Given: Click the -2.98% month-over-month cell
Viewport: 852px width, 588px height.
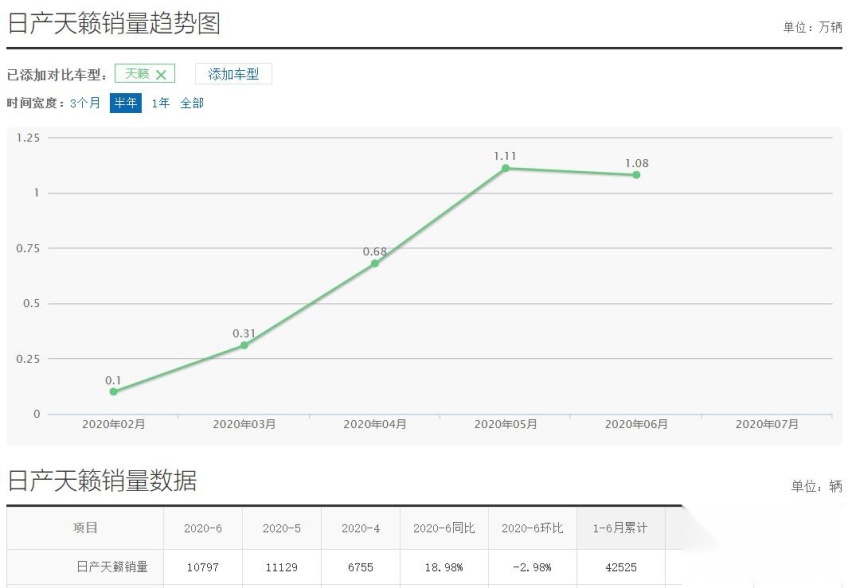Looking at the screenshot, I should point(532,567).
